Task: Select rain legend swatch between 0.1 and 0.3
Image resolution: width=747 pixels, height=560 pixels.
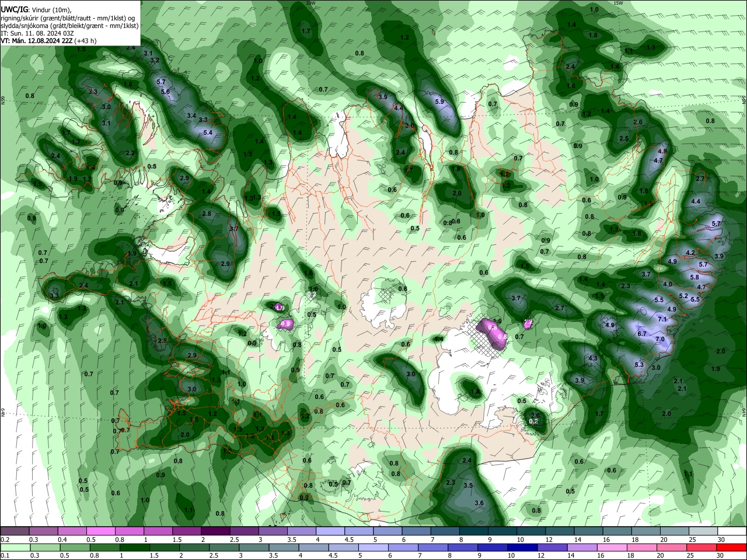Action: (15, 547)
